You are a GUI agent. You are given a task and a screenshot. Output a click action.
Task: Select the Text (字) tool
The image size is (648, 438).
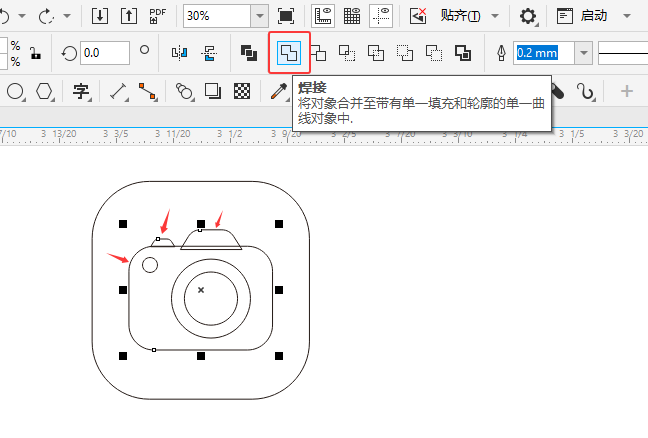click(x=81, y=91)
